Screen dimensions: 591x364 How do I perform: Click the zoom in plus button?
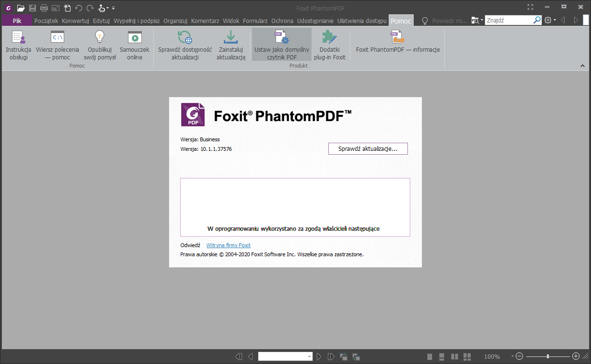click(576, 356)
